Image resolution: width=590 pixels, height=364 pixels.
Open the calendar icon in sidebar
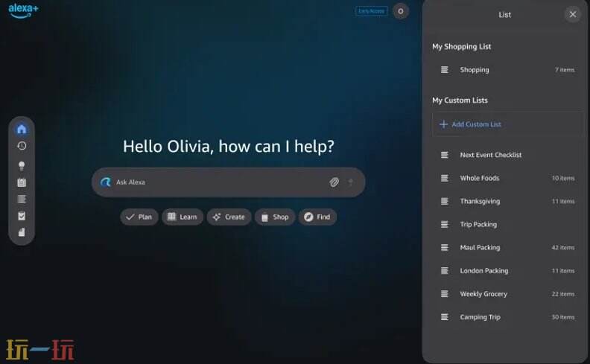22,182
